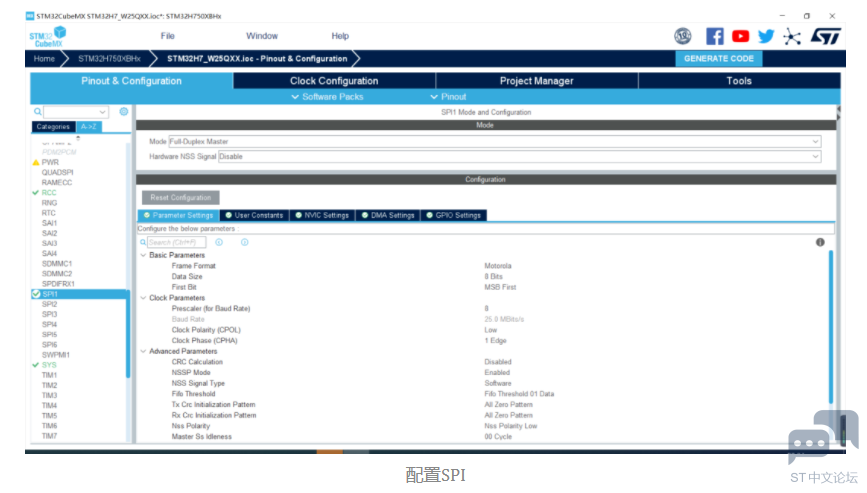Open the peripheral search combo box
Image resolution: width=867 pixels, height=493 pixels.
pyautogui.click(x=76, y=112)
